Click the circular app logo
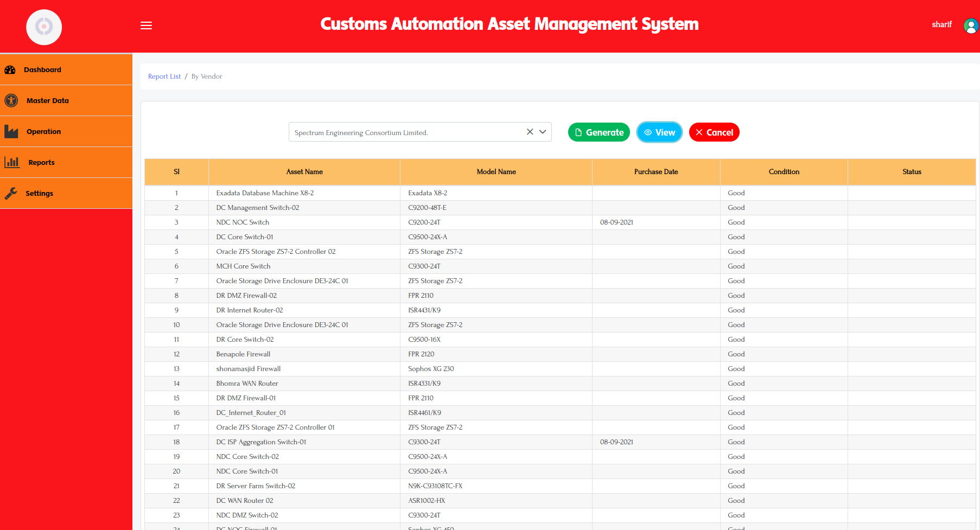The width and height of the screenshot is (980, 530). point(44,27)
